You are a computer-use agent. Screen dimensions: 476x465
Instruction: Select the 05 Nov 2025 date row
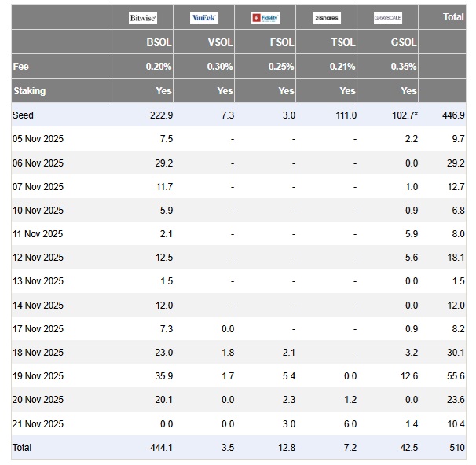click(38, 139)
